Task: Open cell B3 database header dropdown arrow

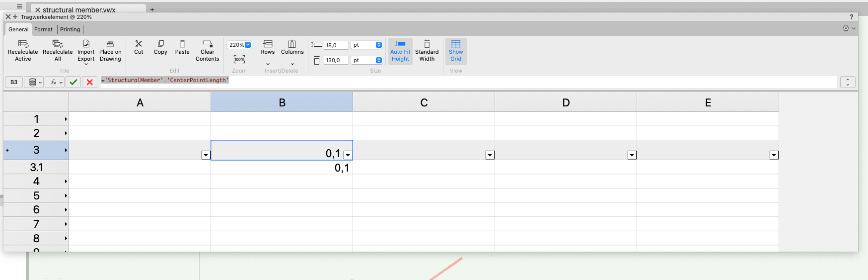Action: click(348, 155)
